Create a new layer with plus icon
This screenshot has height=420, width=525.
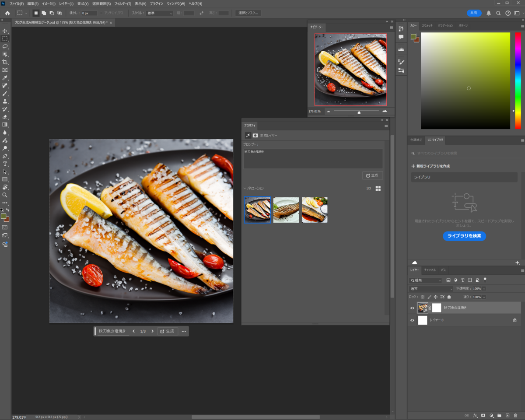(x=507, y=415)
